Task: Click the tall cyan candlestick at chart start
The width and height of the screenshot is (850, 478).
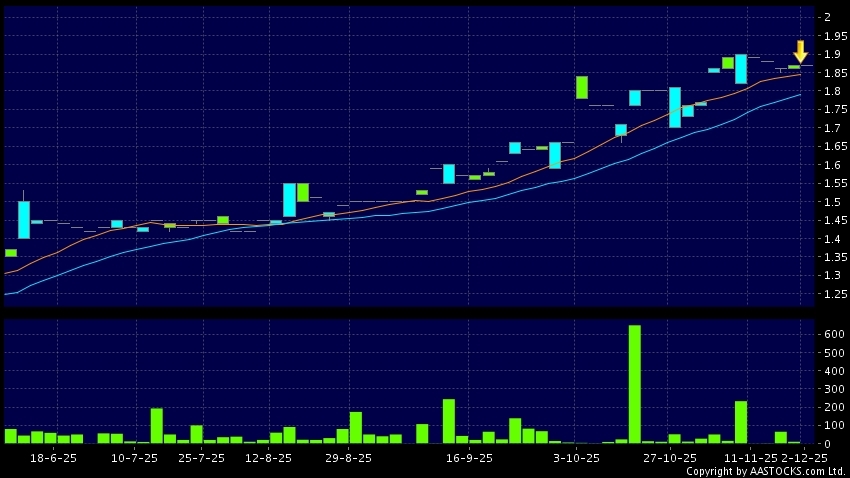Action: 24,219
